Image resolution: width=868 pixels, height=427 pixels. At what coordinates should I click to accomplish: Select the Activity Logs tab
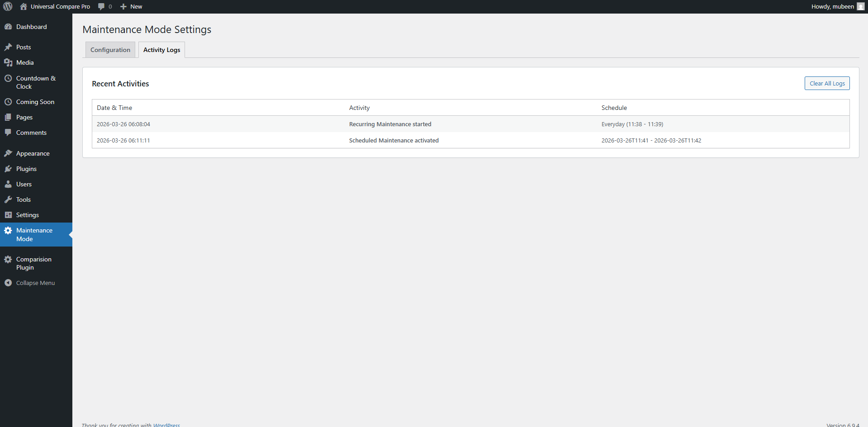(x=162, y=50)
